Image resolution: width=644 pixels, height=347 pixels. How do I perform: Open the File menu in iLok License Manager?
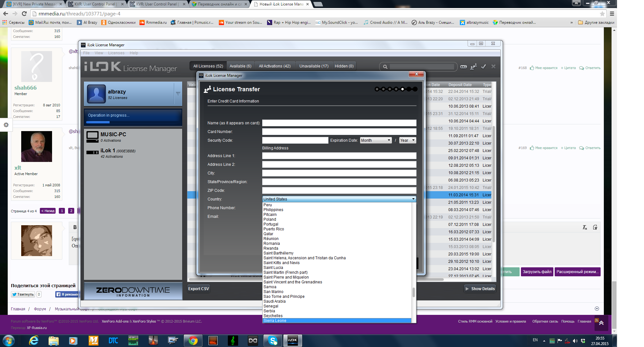(x=86, y=53)
